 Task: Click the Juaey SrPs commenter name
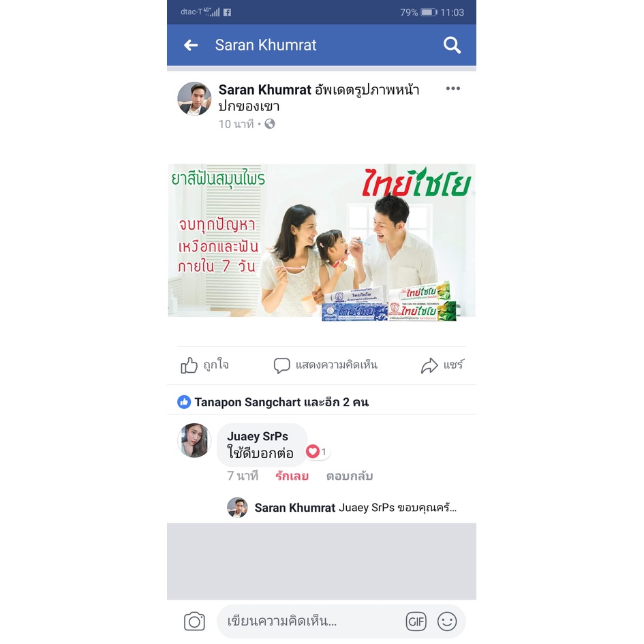(x=258, y=436)
